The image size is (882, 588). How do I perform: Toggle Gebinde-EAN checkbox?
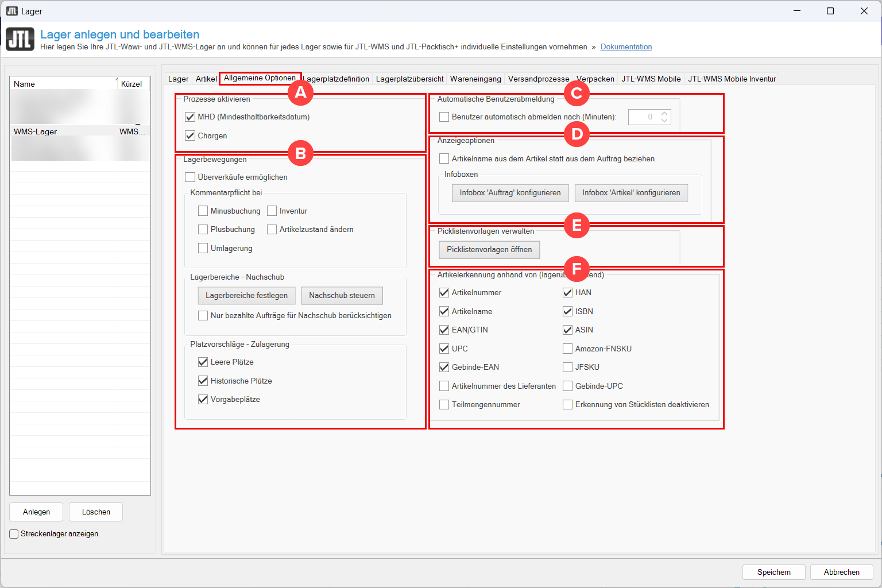[444, 367]
